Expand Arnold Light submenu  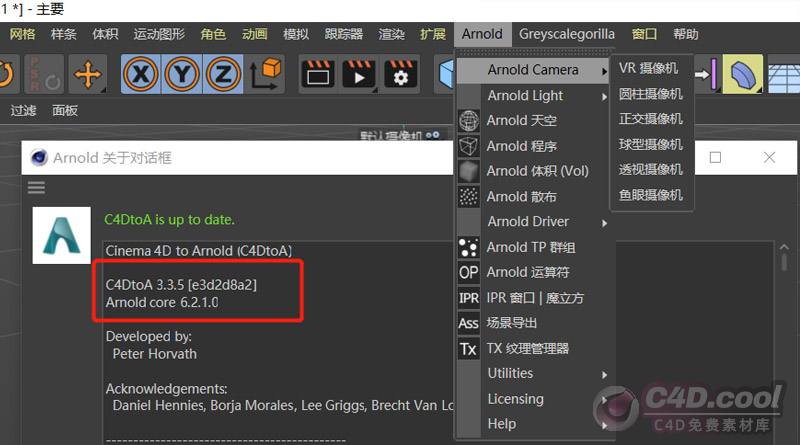point(533,95)
